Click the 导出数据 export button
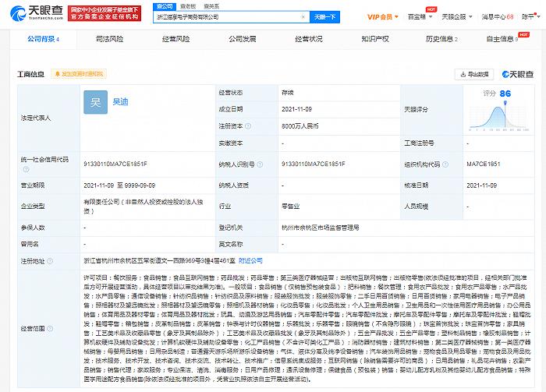The image size is (546, 392). pos(474,74)
